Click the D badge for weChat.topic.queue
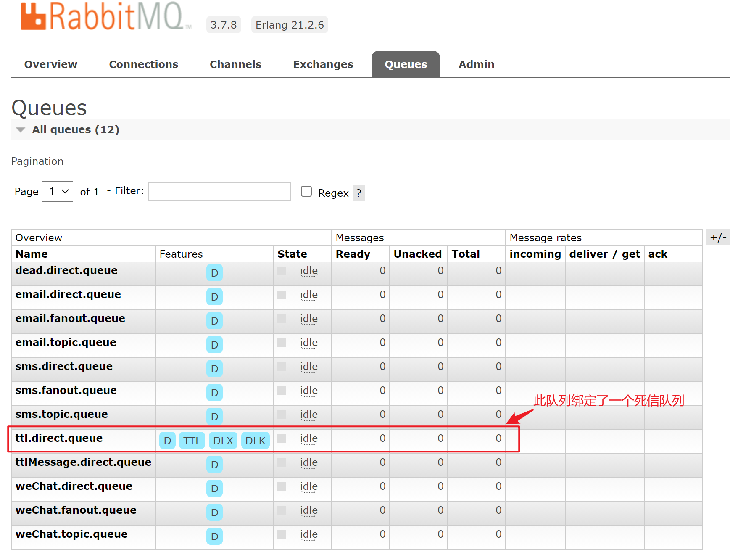This screenshot has height=560, width=730. pos(214,536)
